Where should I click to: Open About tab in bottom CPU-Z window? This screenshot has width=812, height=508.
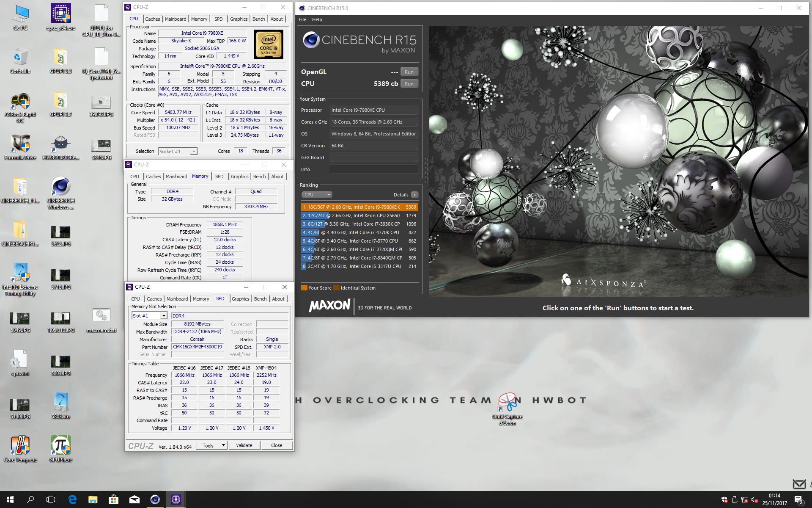(278, 299)
